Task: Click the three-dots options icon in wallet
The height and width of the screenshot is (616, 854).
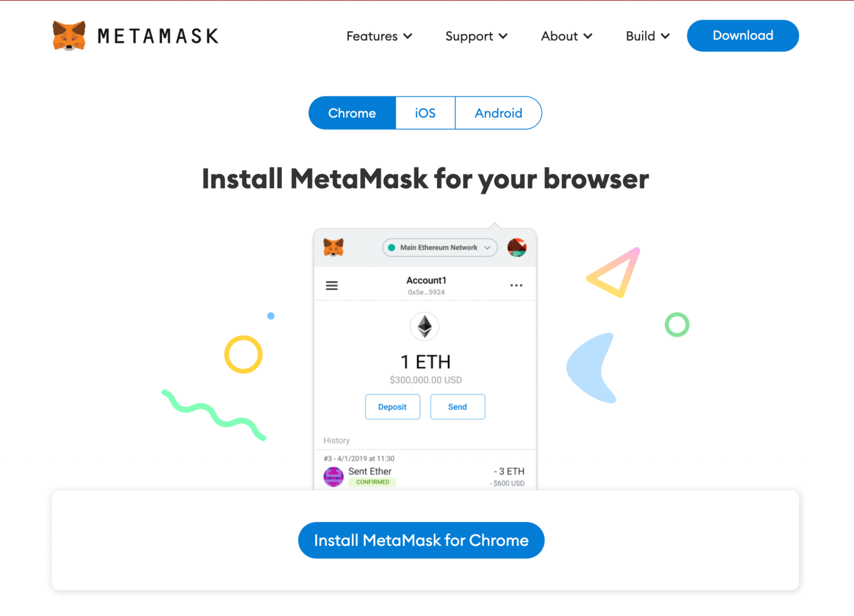Action: pos(517,286)
